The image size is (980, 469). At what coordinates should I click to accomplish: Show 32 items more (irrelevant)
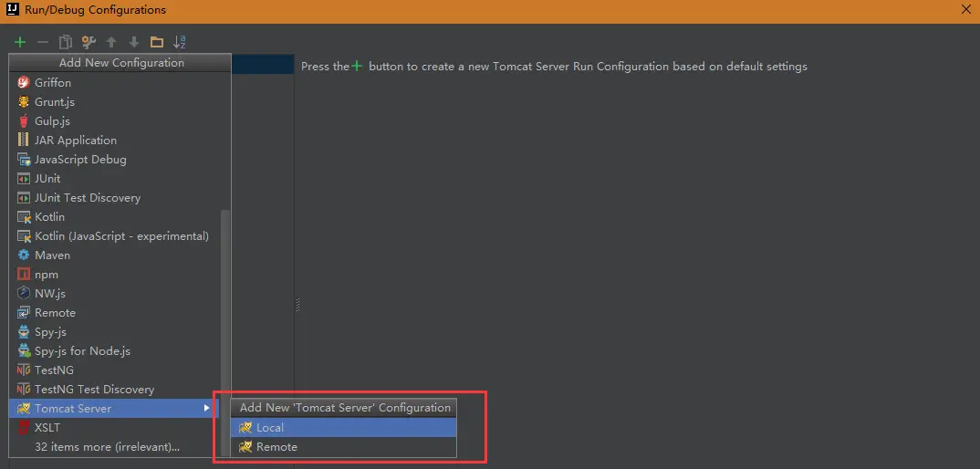point(114,447)
